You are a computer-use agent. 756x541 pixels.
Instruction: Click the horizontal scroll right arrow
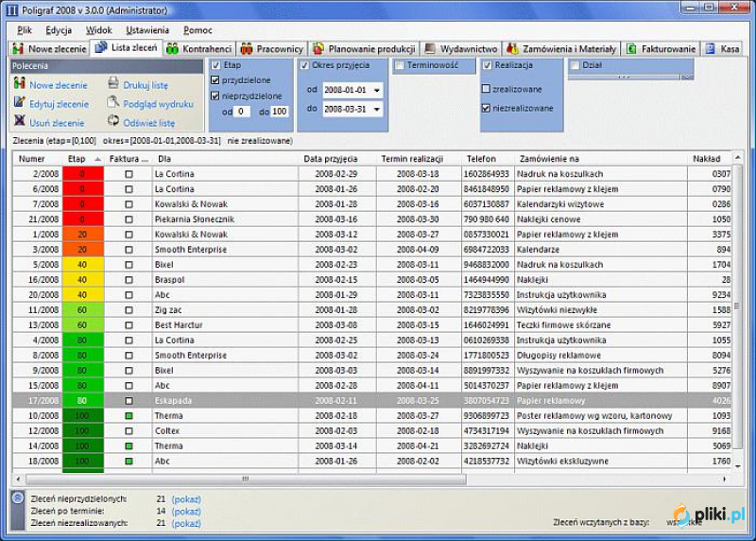pyautogui.click(x=724, y=479)
